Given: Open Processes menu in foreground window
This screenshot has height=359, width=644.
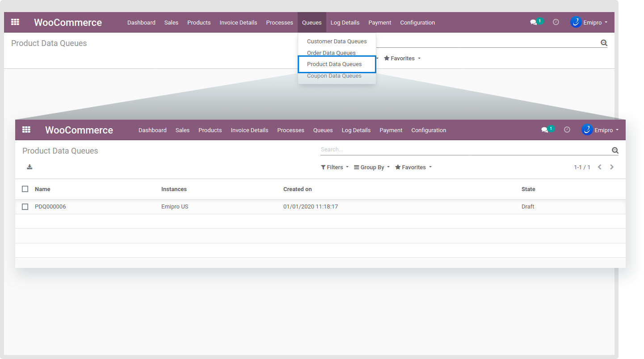Looking at the screenshot, I should tap(290, 130).
